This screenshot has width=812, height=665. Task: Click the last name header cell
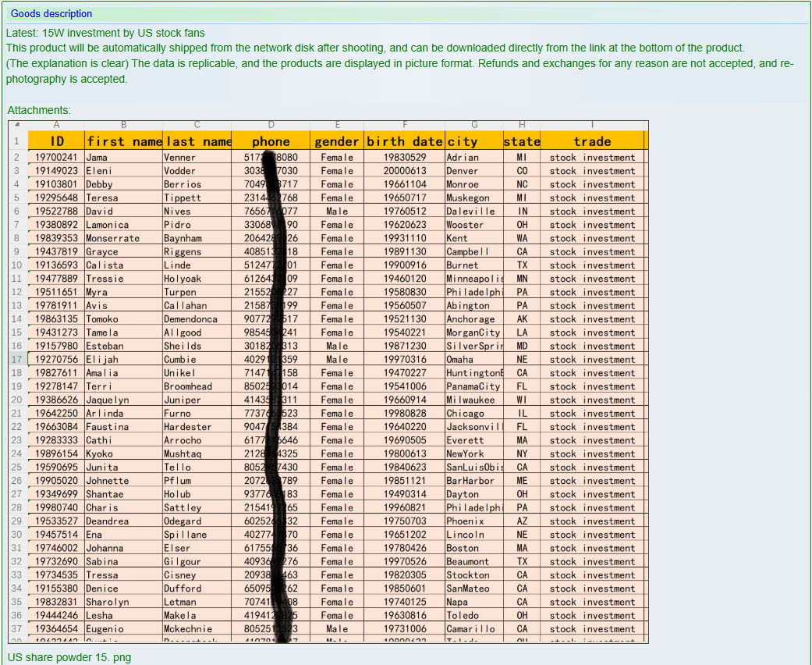point(197,141)
